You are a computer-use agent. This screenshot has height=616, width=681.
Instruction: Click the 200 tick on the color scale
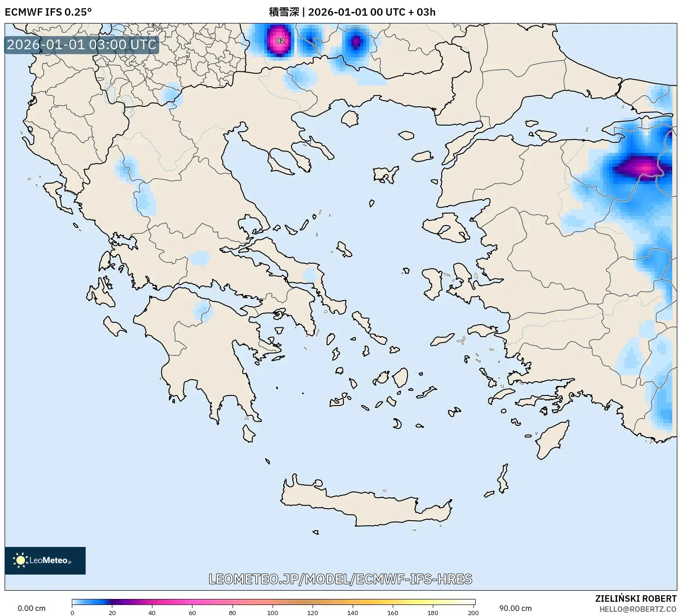click(x=472, y=613)
